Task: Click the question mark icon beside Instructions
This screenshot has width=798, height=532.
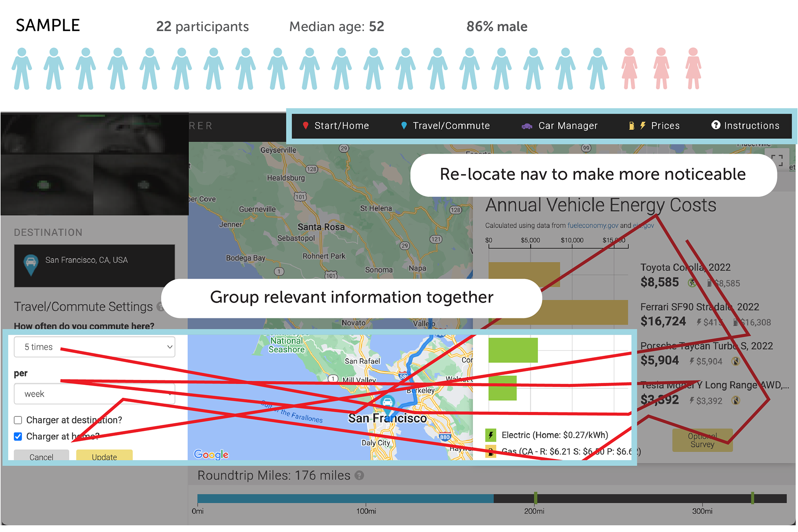Action: (x=716, y=125)
